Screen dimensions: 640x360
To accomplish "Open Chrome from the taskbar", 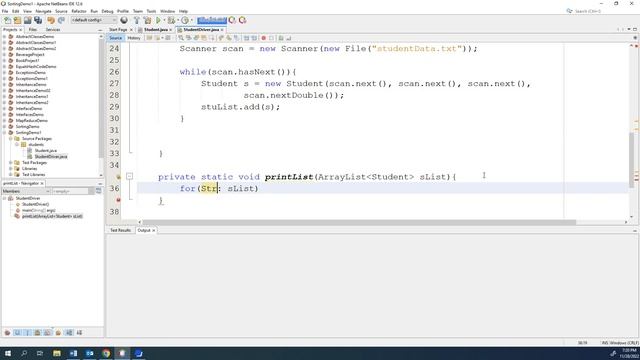I will (106, 353).
